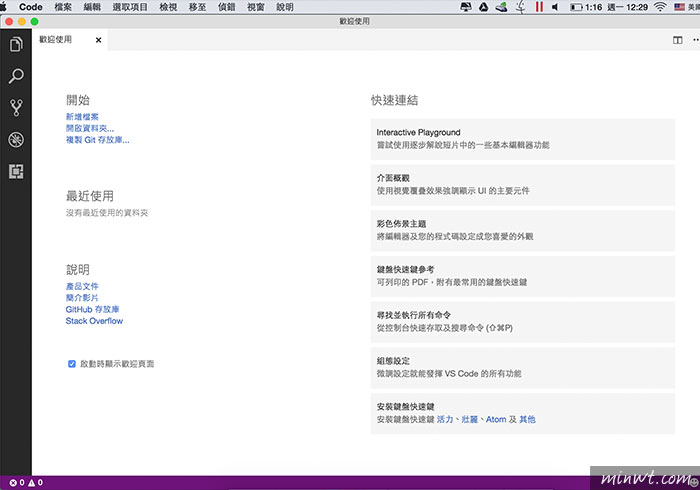Image resolution: width=700 pixels, height=490 pixels.
Task: Click the 壯麗 keymap link
Action: pos(470,419)
